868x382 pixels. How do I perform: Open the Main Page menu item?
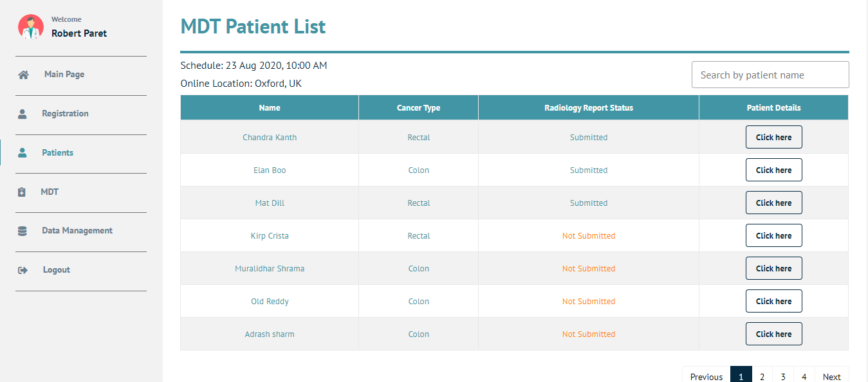(x=64, y=75)
